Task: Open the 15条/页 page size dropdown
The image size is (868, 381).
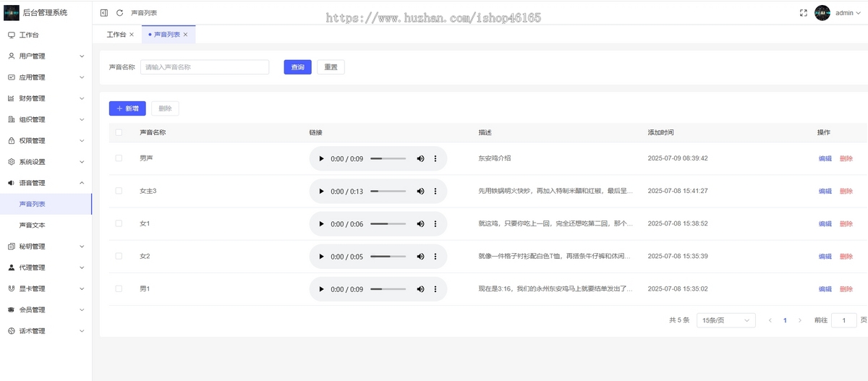Action: [x=726, y=320]
